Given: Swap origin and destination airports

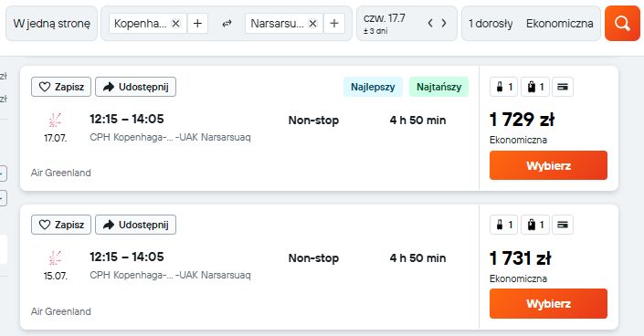Looking at the screenshot, I should coord(227,24).
